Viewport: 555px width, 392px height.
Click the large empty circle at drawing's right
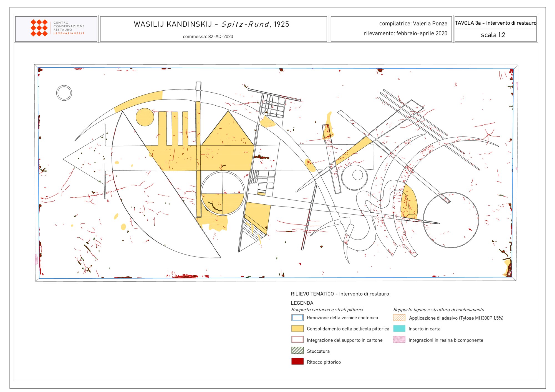(x=451, y=220)
